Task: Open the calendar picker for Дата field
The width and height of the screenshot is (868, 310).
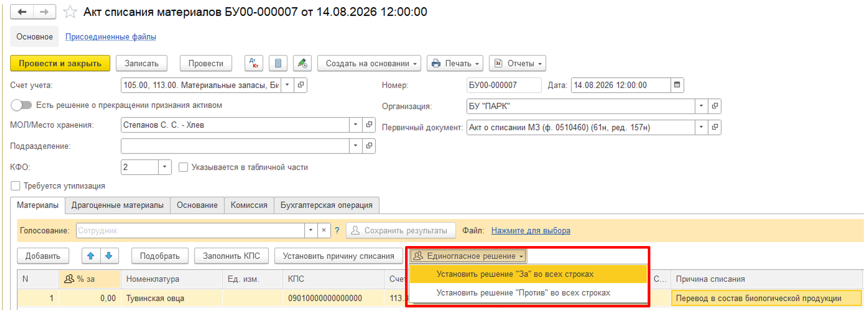Action: (677, 85)
